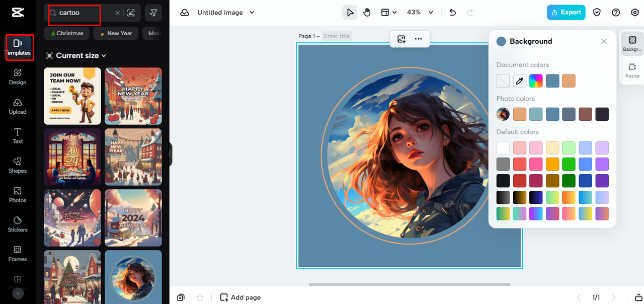Go to the next page arrow
Image resolution: width=644 pixels, height=304 pixels.
click(613, 297)
